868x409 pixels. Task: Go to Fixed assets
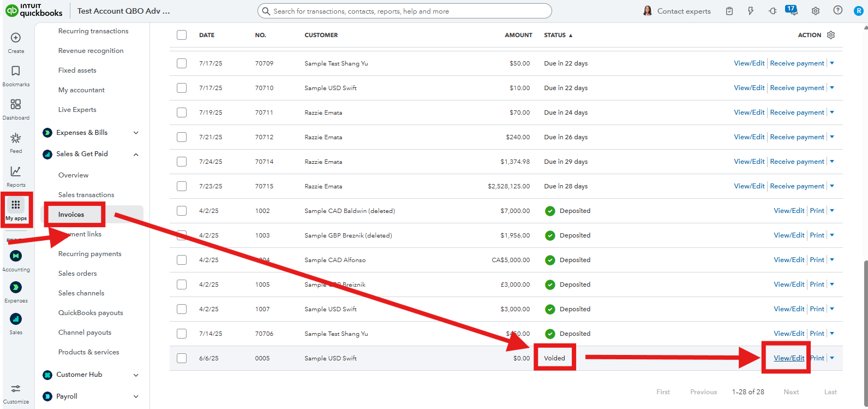[x=77, y=70]
